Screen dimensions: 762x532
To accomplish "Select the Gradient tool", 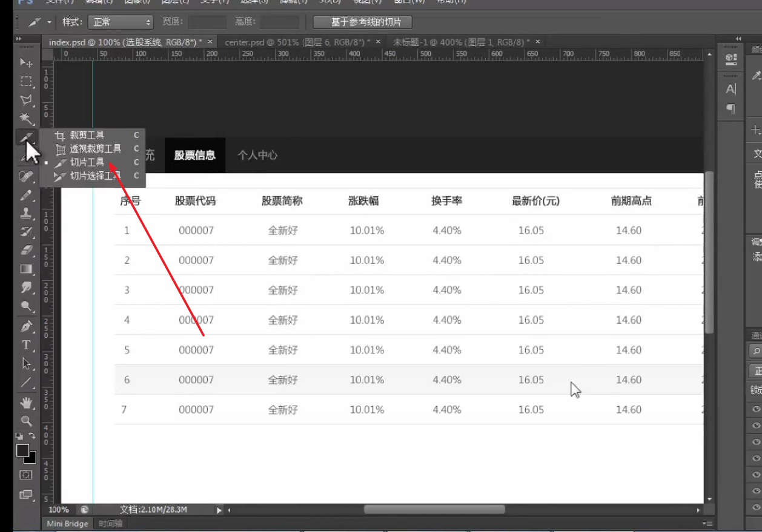I will click(26, 269).
